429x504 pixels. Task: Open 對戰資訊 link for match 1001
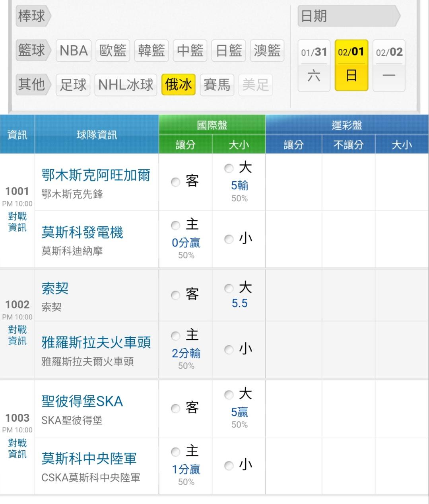click(x=17, y=222)
